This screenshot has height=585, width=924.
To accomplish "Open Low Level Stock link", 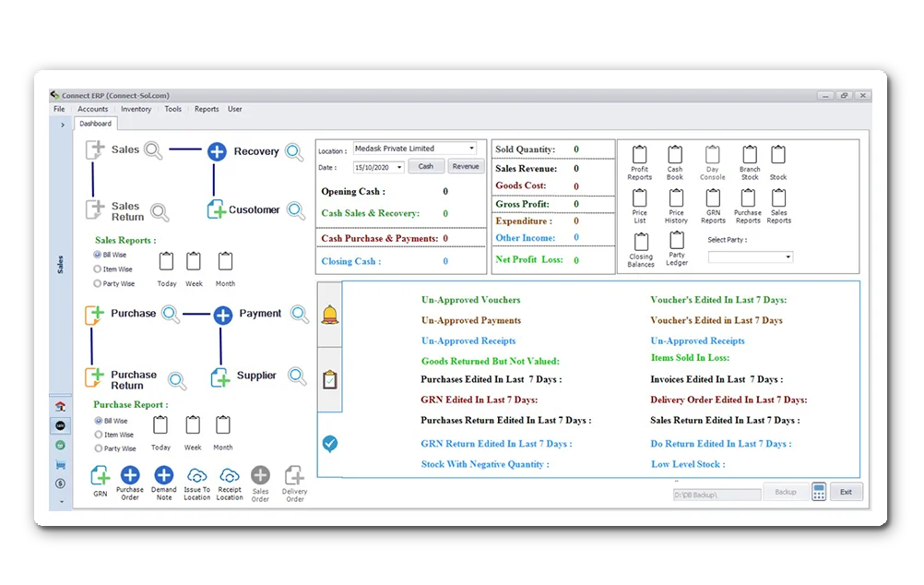I will click(x=688, y=464).
